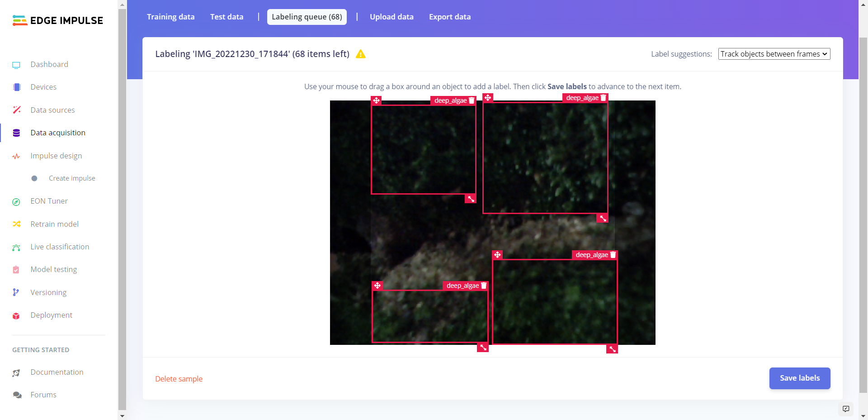Viewport: 868px width, 420px height.
Task: Click the yellow warning triangle icon
Action: tap(360, 54)
